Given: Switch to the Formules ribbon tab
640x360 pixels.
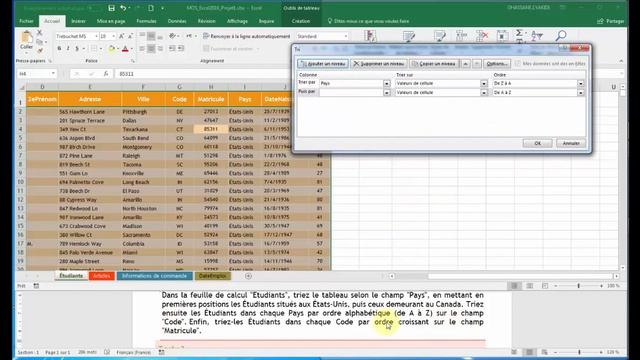Looking at the screenshot, I should (147, 21).
